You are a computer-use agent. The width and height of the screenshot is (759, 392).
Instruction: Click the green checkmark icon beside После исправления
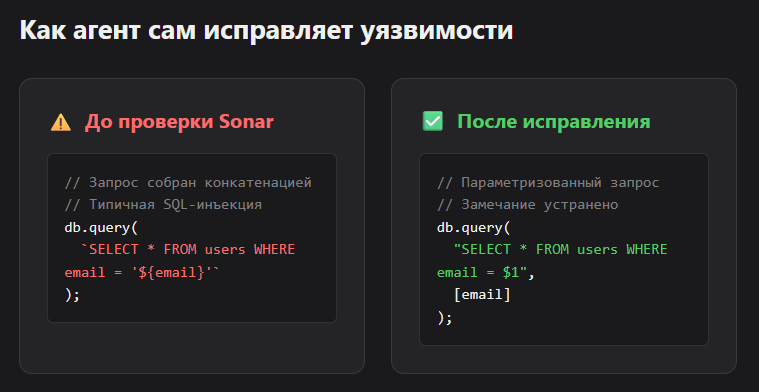pyautogui.click(x=433, y=122)
